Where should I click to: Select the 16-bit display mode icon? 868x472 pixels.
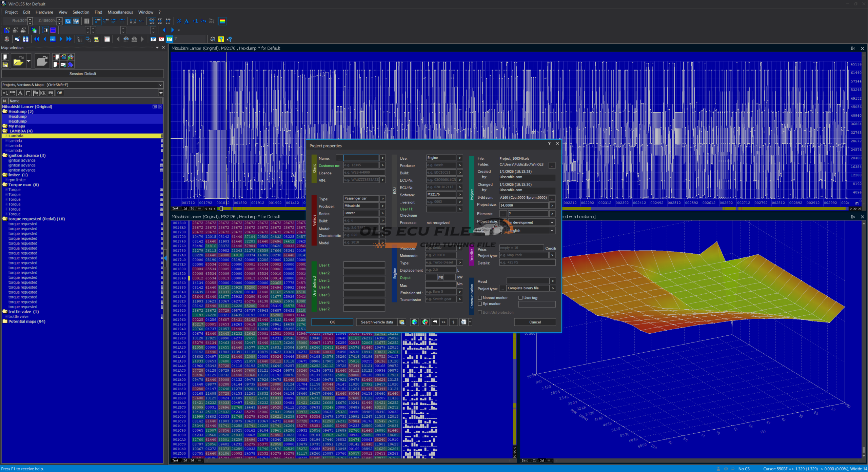coord(106,21)
